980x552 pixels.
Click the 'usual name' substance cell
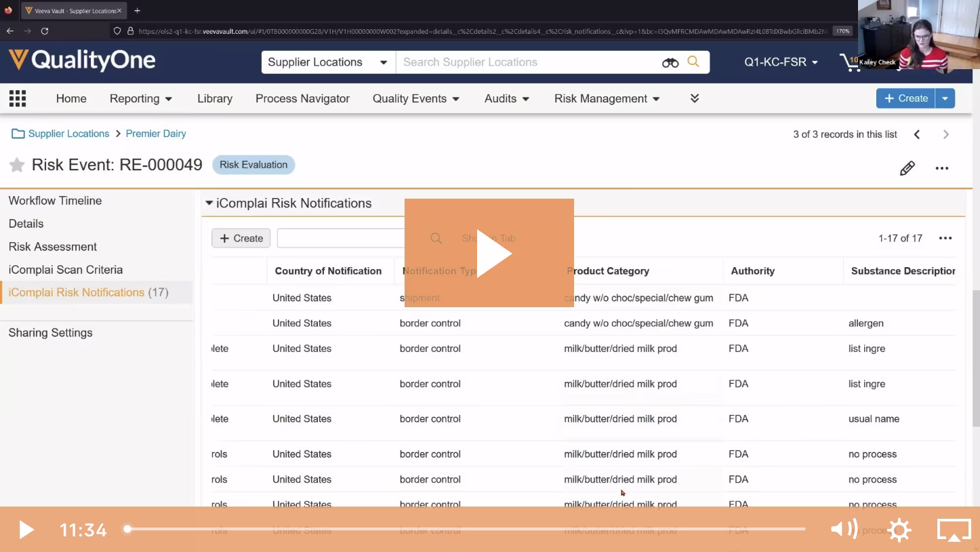[x=874, y=419]
